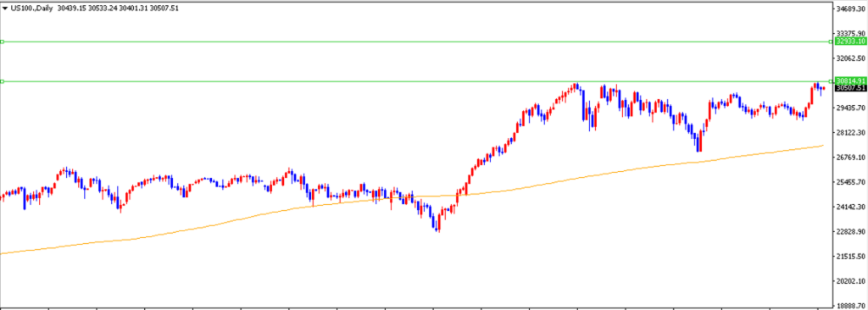Select the upper green line at 32933.10
Image resolution: width=868 pixels, height=310 pixels.
coord(415,42)
